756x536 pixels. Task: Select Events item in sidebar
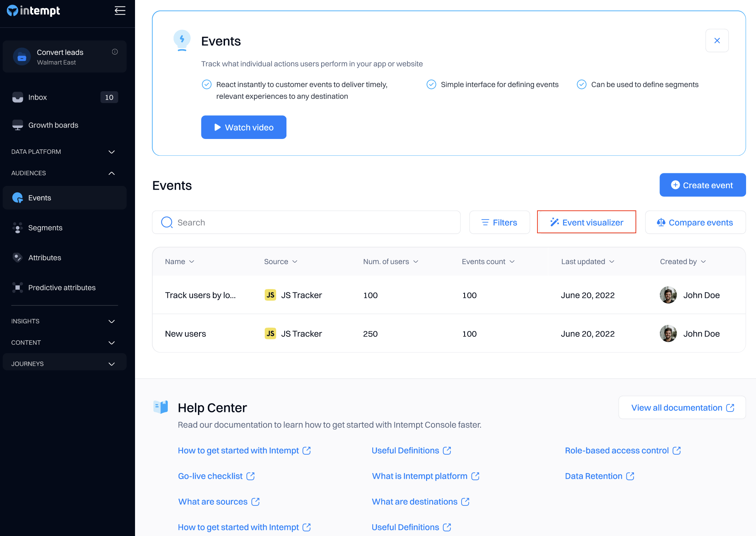39,198
